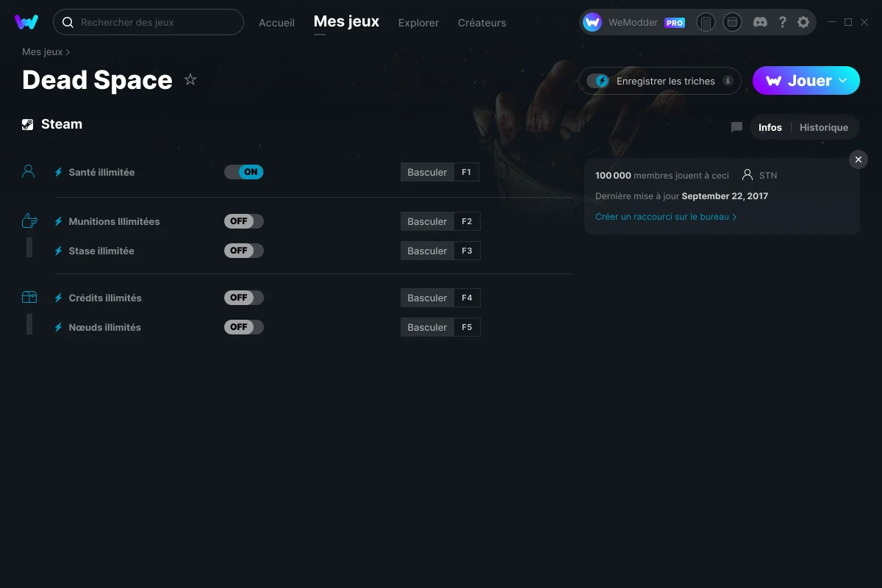Open the Discord icon
The image size is (882, 588).
[760, 22]
